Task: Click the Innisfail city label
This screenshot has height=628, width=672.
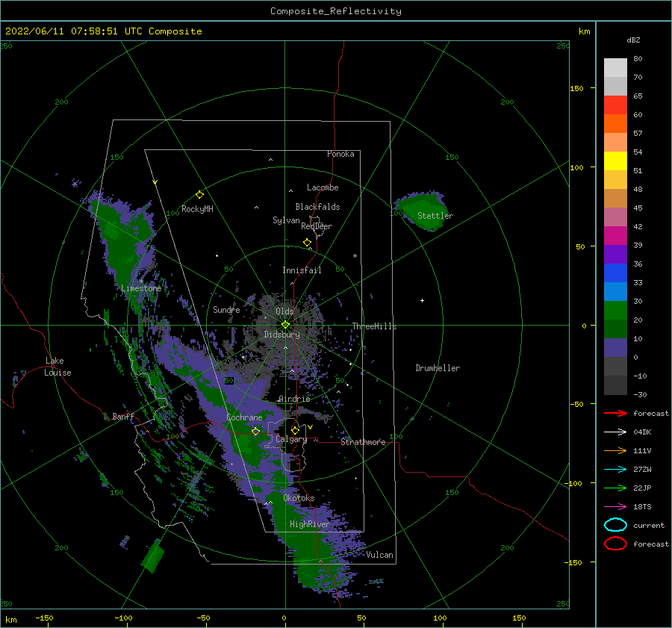Action: pos(302,270)
